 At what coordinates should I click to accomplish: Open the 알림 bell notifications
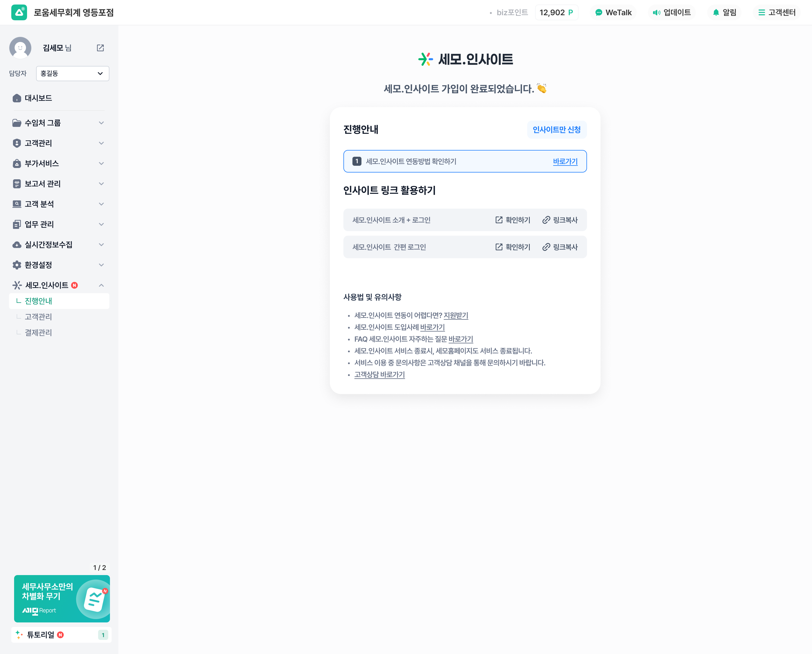pyautogui.click(x=716, y=12)
